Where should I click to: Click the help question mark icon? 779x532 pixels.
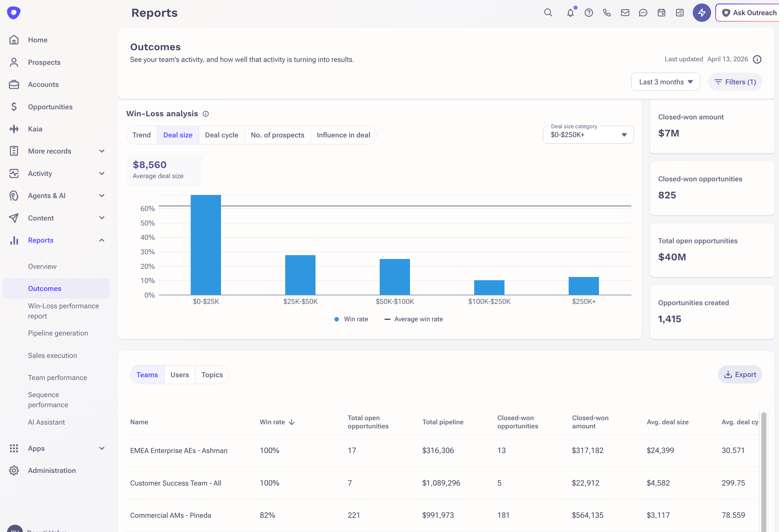tap(589, 13)
